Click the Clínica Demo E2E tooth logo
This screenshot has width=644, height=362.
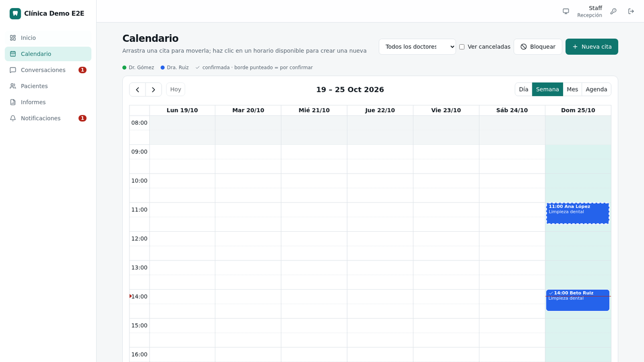click(x=15, y=14)
